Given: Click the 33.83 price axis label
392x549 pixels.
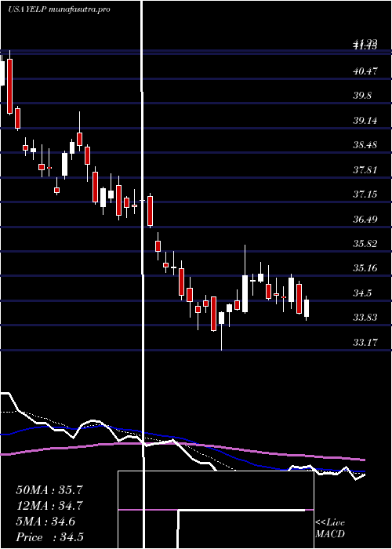Looking at the screenshot, I should (x=365, y=318).
